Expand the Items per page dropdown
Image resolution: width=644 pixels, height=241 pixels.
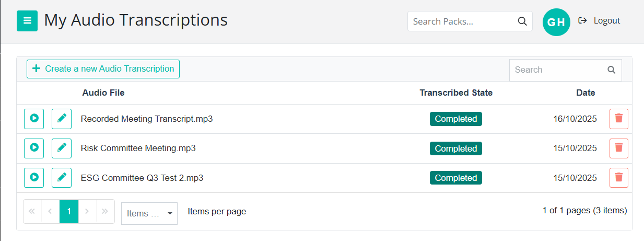[x=149, y=213]
